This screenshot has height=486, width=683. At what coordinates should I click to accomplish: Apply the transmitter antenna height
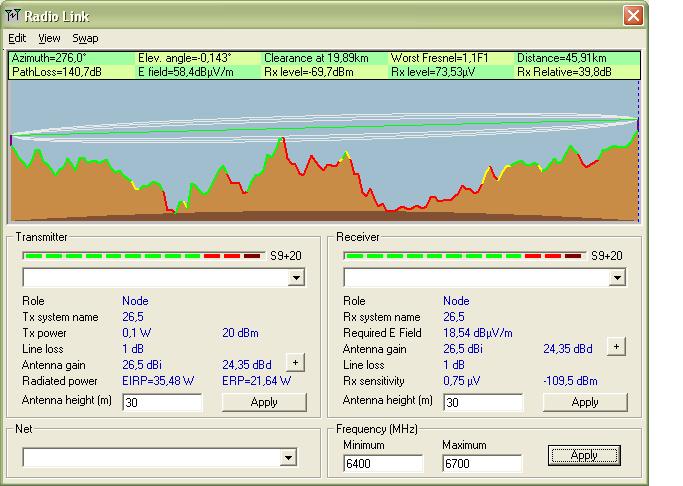pos(264,402)
